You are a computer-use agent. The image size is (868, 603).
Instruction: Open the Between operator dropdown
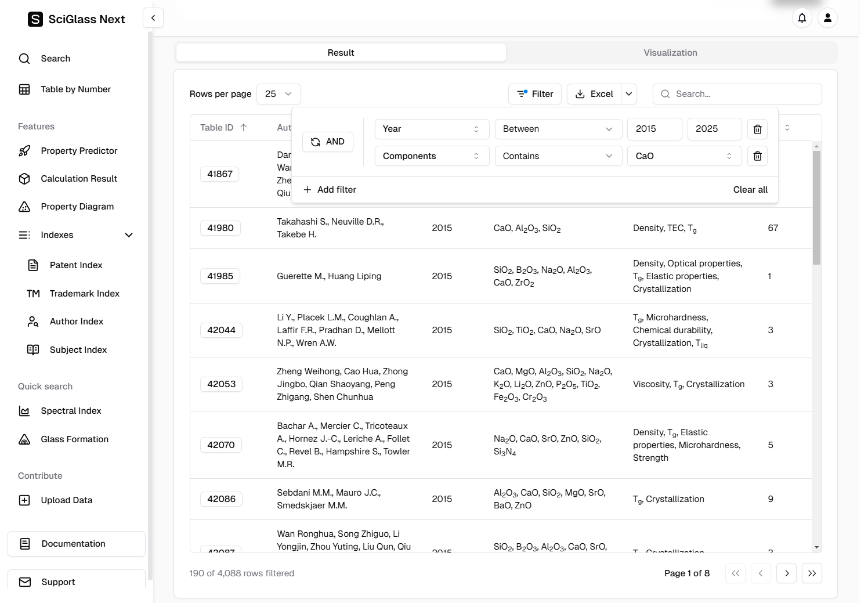coord(558,129)
